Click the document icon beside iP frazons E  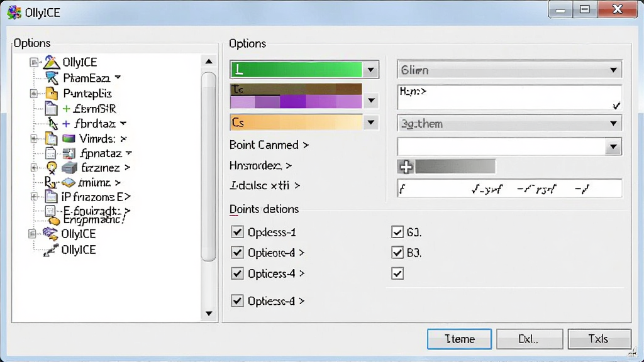[52, 197]
